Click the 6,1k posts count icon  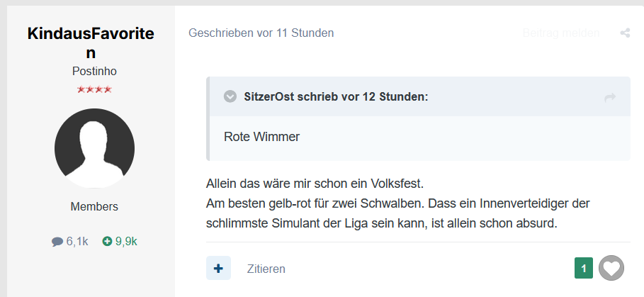pos(57,242)
